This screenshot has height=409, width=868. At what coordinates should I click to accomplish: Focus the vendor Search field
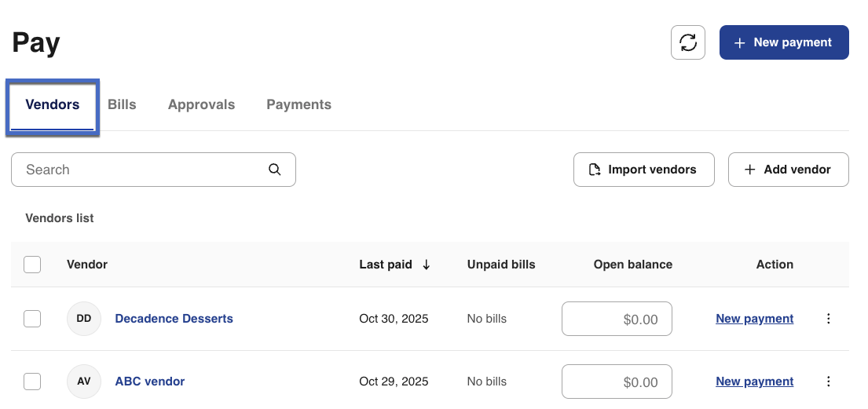[x=141, y=170]
